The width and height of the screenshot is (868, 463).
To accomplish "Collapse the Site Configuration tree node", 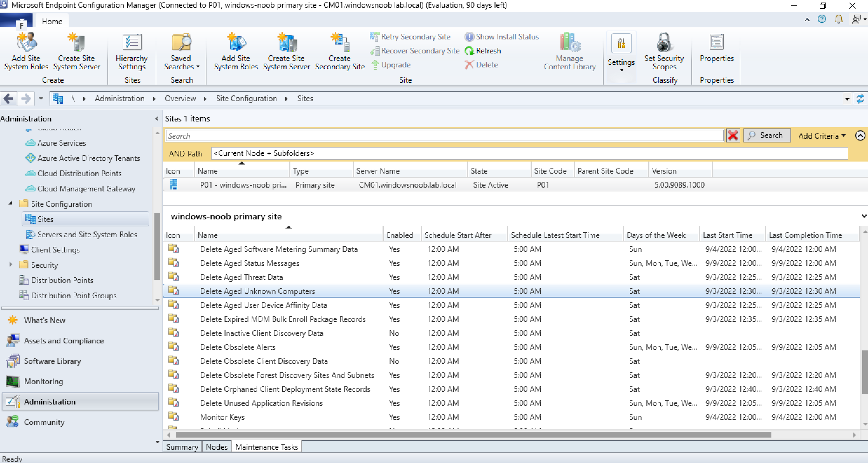I will [x=10, y=203].
